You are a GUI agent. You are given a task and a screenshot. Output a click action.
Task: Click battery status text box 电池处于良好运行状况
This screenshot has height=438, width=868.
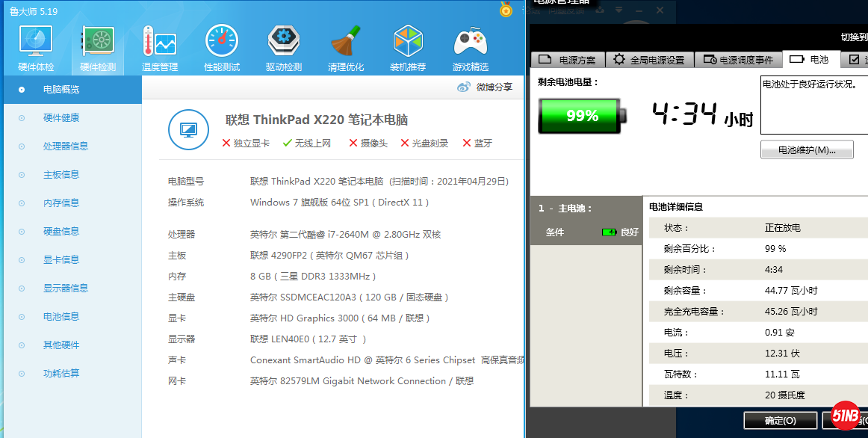[813, 105]
